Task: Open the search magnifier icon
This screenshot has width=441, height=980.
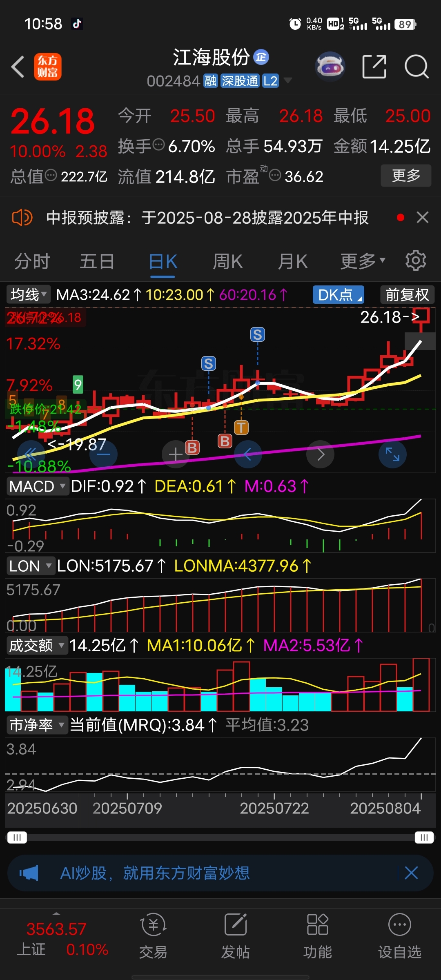Action: pos(416,66)
